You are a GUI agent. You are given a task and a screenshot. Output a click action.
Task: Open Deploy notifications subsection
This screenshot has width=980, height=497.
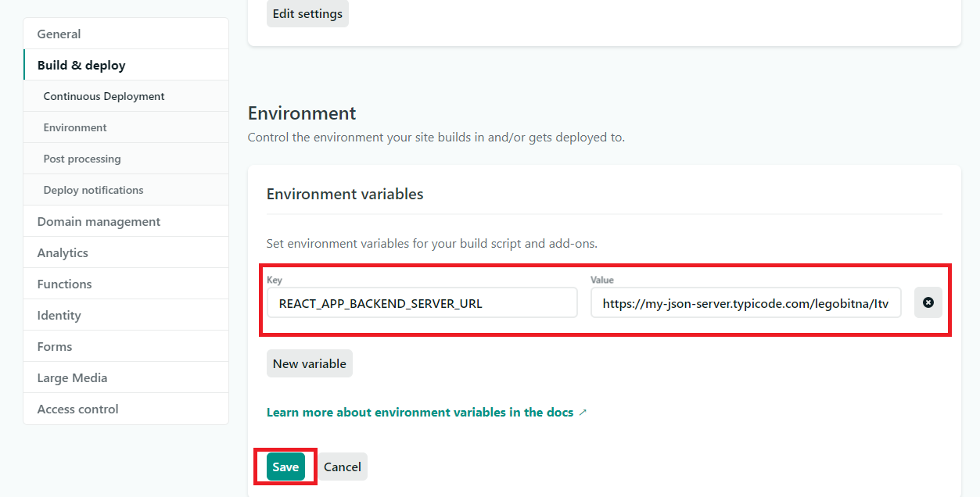point(93,191)
